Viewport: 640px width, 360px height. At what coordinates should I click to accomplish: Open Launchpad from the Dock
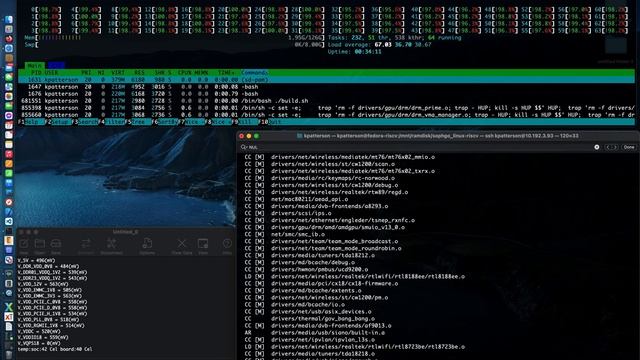(x=9, y=29)
